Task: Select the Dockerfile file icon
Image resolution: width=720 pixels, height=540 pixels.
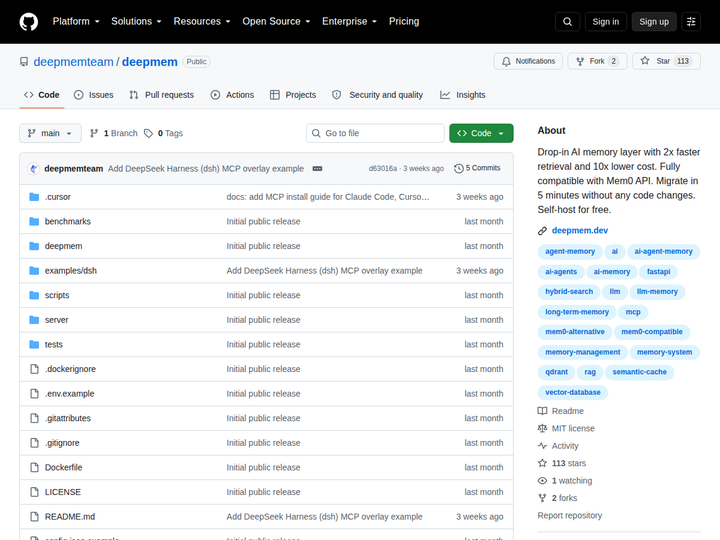Action: tap(34, 467)
